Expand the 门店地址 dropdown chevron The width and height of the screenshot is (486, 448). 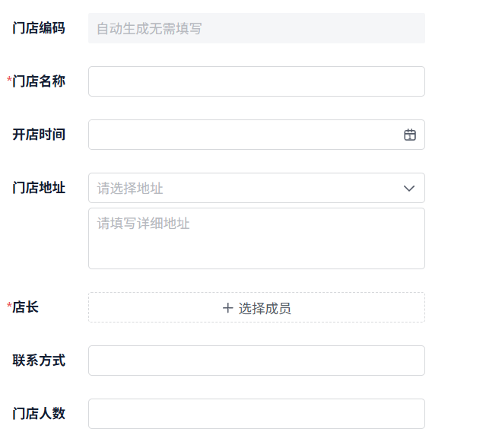coord(409,188)
